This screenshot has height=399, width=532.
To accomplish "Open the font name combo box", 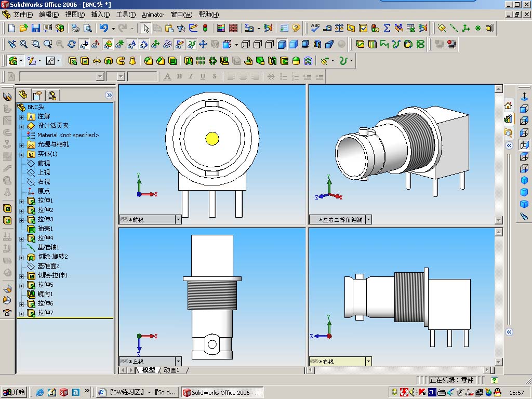I will [62, 76].
